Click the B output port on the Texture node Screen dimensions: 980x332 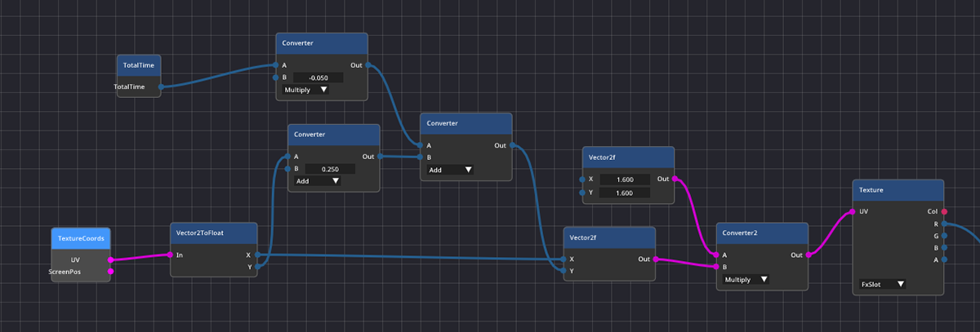coord(945,247)
